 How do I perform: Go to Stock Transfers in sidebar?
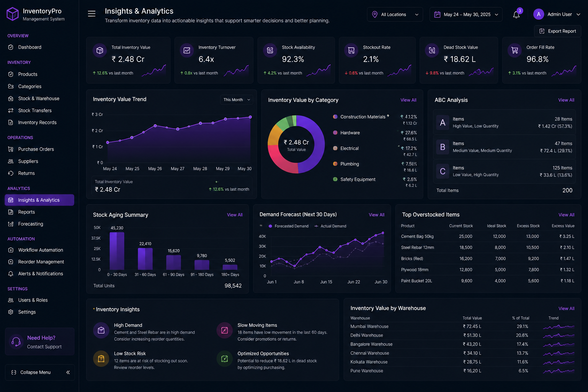pyautogui.click(x=35, y=111)
